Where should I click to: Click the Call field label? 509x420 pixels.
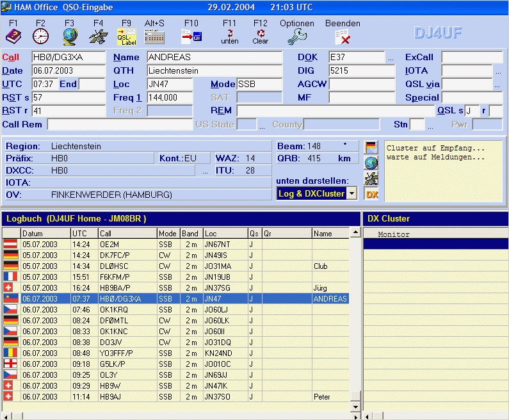(10, 57)
